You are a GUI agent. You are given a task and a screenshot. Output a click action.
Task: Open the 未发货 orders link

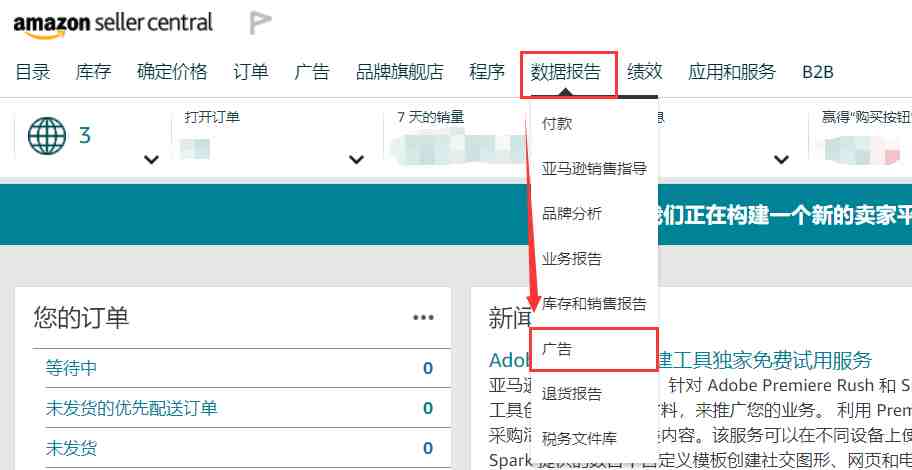[x=71, y=448]
